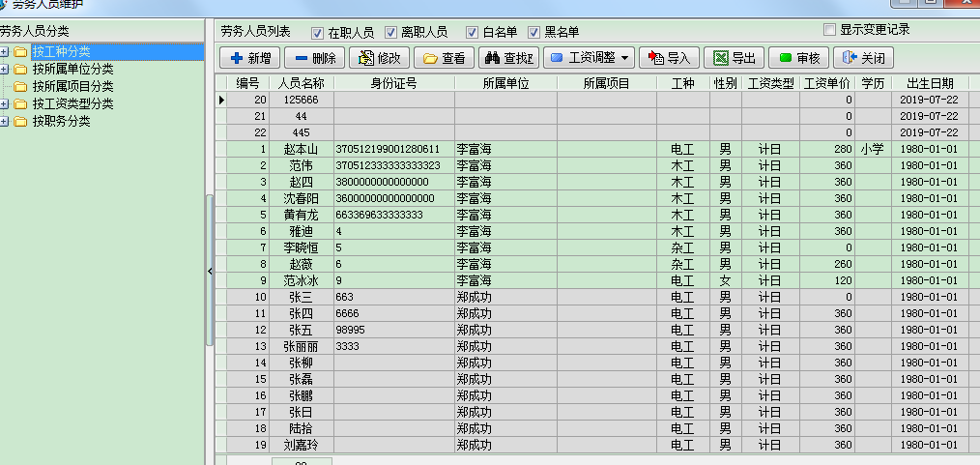Click the green icon on 审核

pyautogui.click(x=786, y=58)
